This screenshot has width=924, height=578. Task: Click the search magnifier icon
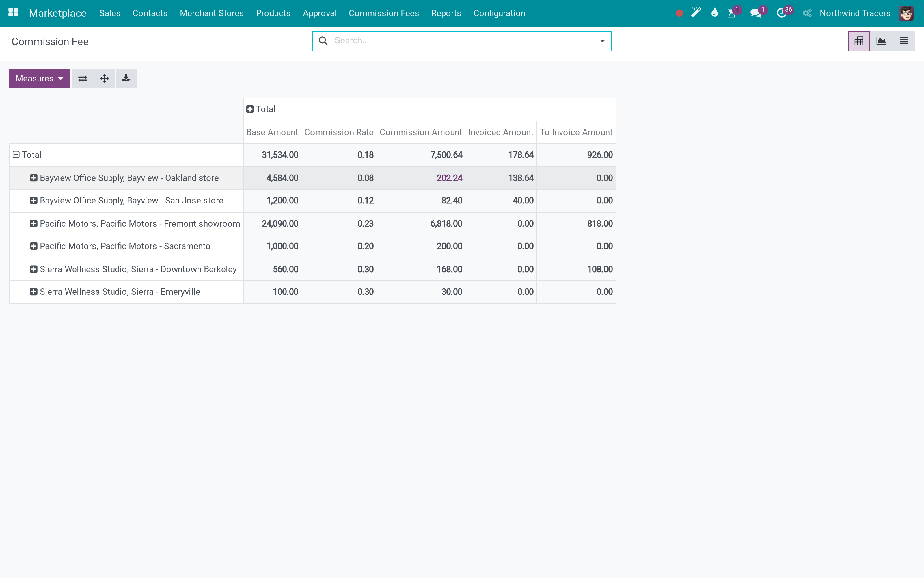[323, 41]
